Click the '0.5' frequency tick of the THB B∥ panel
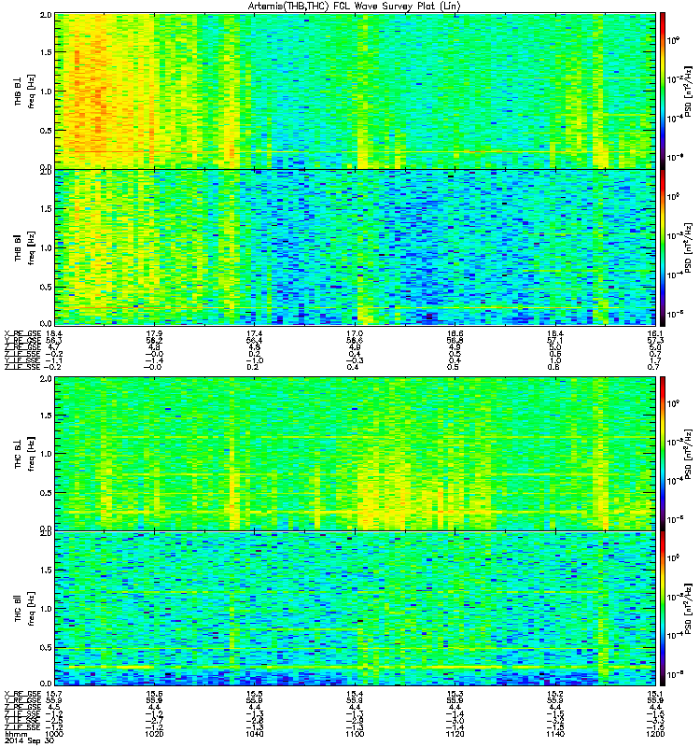 (46, 287)
